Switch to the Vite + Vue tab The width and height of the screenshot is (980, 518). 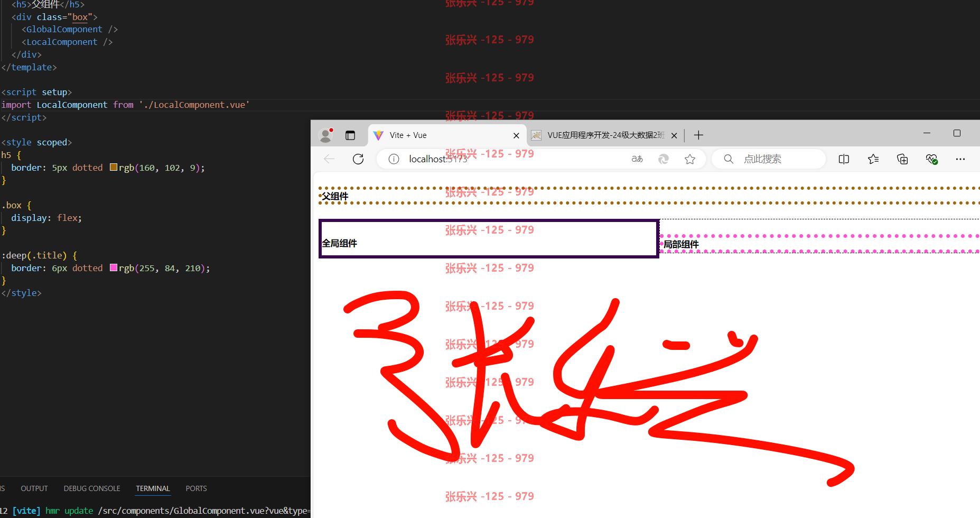tap(446, 135)
